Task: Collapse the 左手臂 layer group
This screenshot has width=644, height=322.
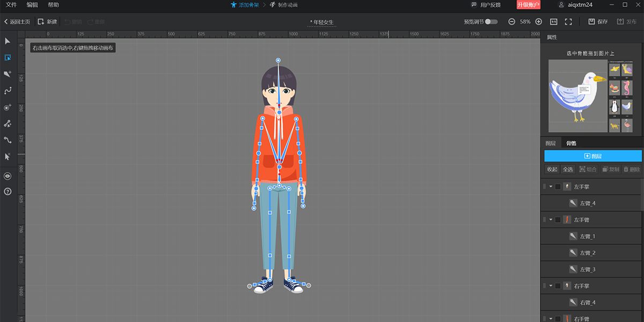Action: [551, 220]
